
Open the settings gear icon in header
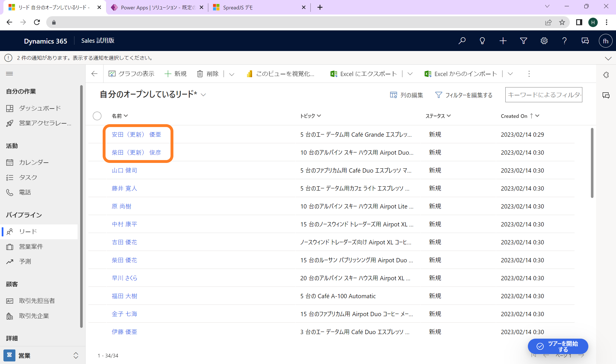(544, 41)
